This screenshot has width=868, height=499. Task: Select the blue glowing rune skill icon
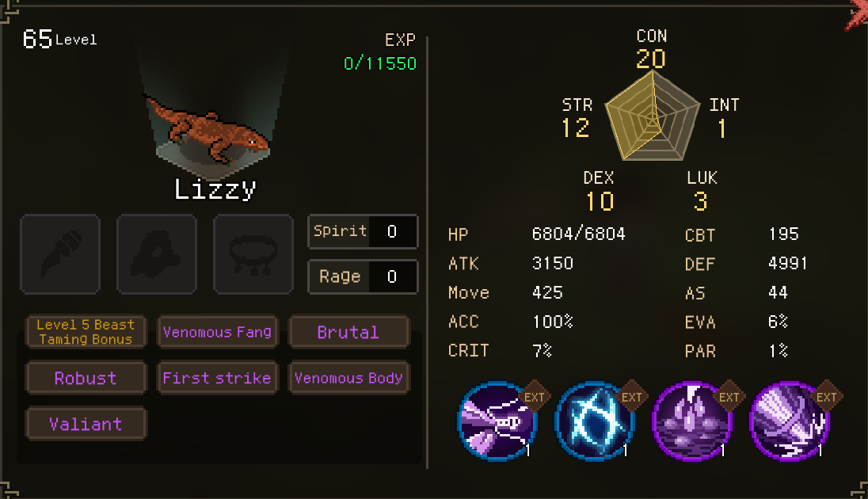[594, 421]
